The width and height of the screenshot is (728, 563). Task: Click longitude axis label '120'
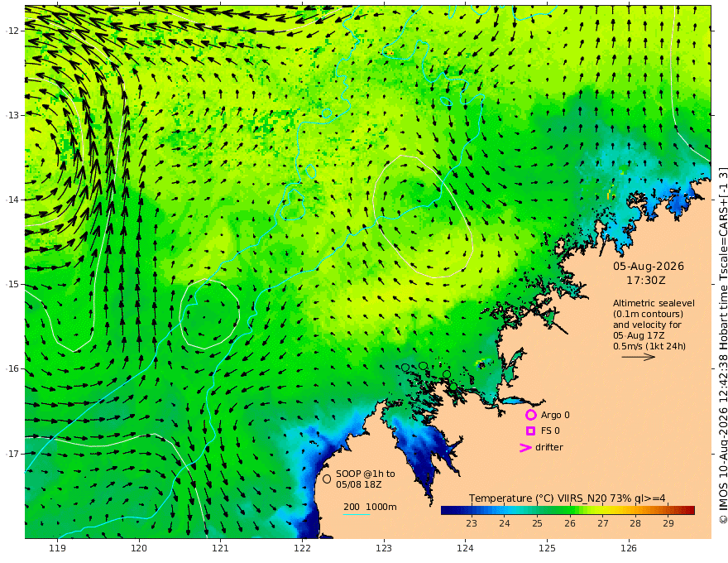139,548
